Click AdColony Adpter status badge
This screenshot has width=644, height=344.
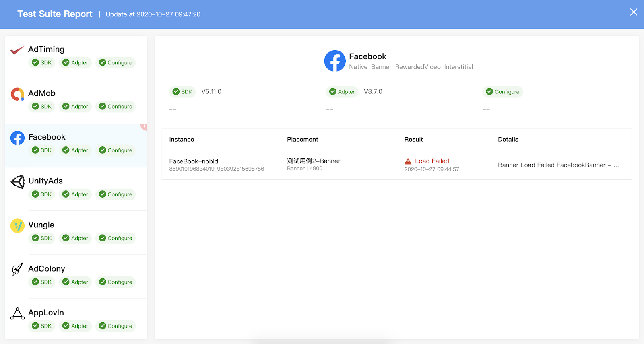(x=76, y=282)
